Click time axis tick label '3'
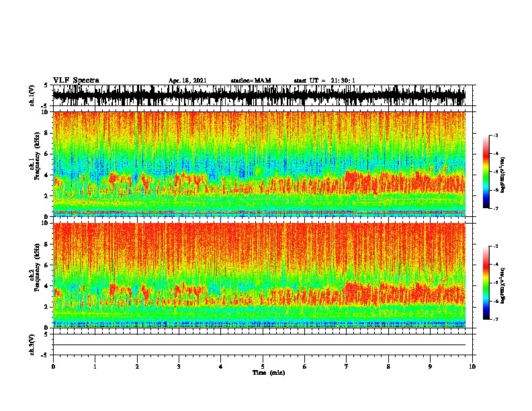Screen dimensions: 532x411 pos(179,367)
